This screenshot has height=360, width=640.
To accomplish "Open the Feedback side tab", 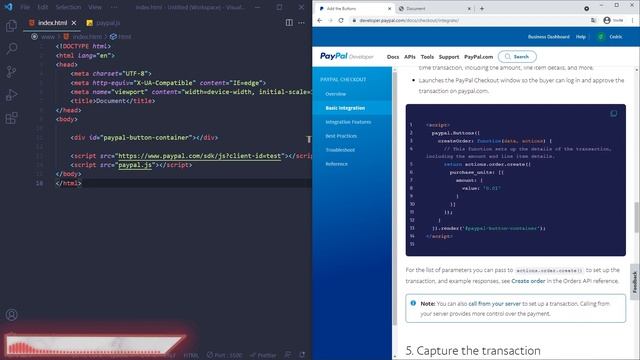I will tap(635, 282).
